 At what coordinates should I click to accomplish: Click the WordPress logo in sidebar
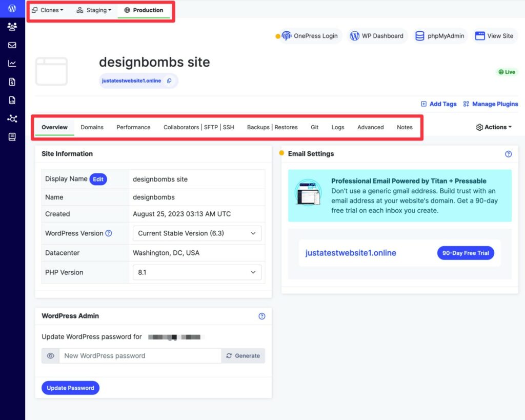[x=12, y=9]
